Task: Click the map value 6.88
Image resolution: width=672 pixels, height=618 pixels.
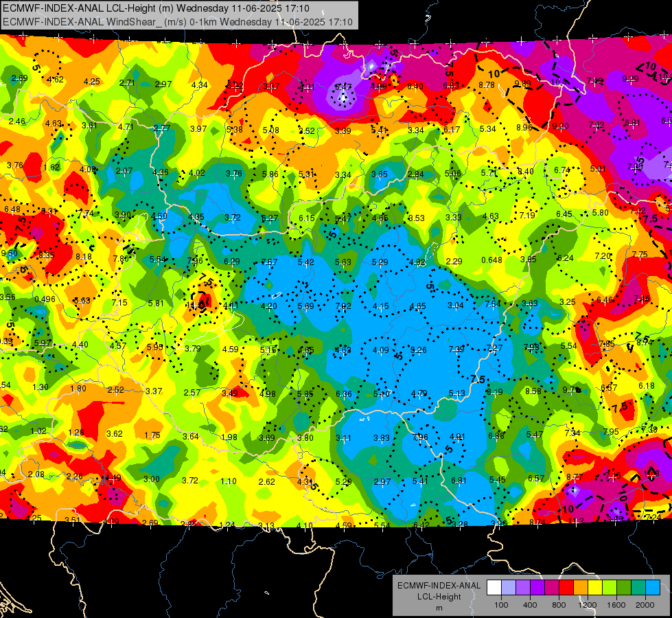Action: click(496, 436)
